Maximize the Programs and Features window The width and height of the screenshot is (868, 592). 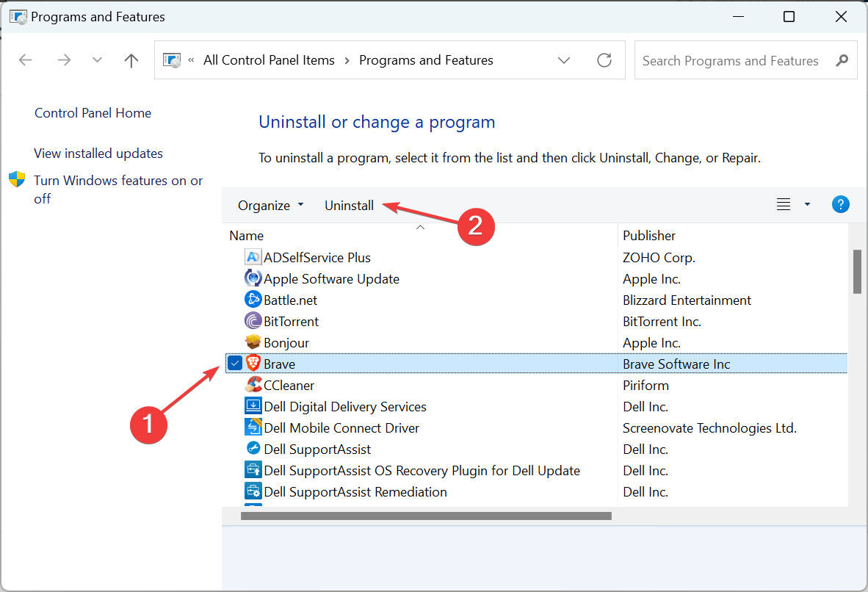[789, 17]
